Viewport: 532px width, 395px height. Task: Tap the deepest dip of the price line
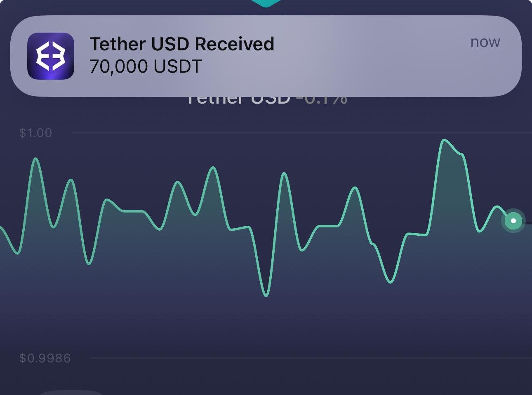(266, 295)
